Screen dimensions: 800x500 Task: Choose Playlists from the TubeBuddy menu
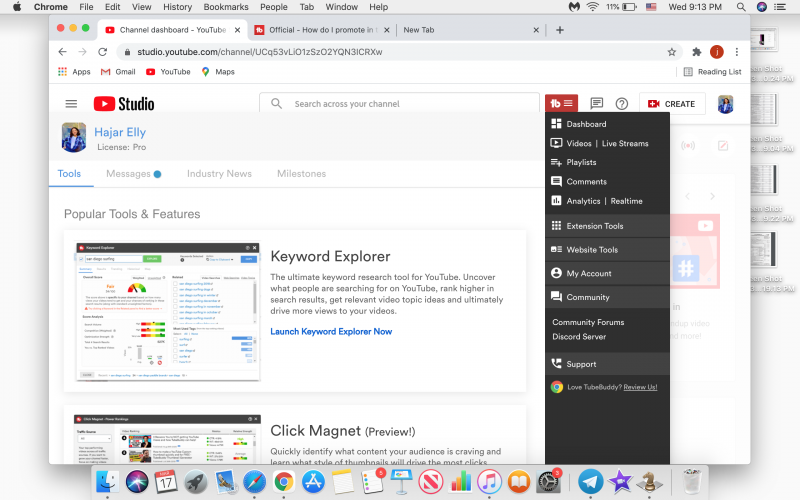click(x=581, y=162)
